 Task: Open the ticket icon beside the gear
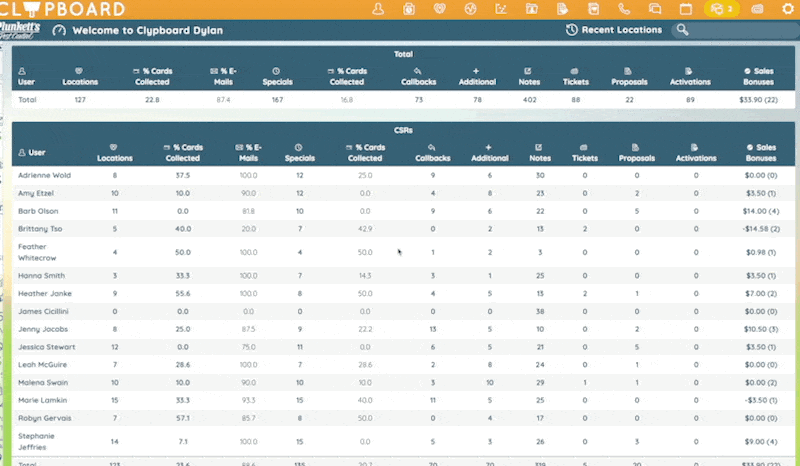click(x=757, y=9)
